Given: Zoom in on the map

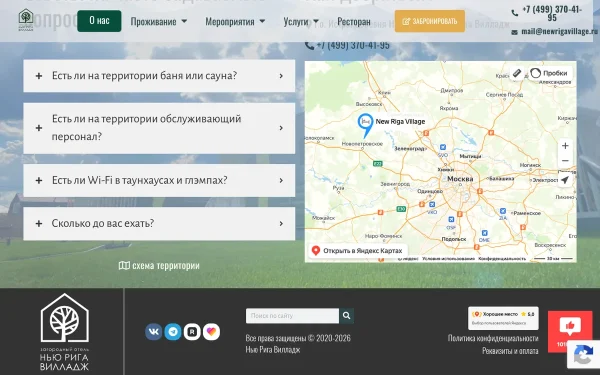Looking at the screenshot, I should [565, 146].
